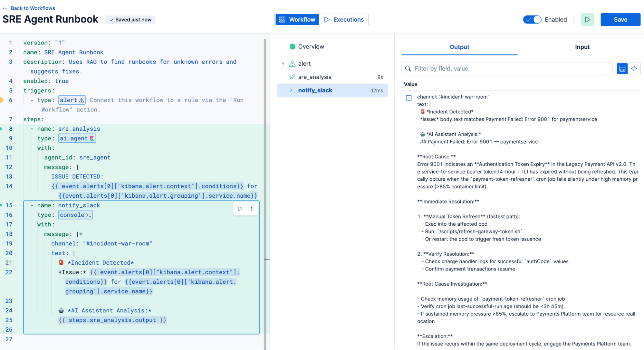The image size is (644, 350).
Task: Collapse the channel output node with minus icon
Action: (x=409, y=97)
